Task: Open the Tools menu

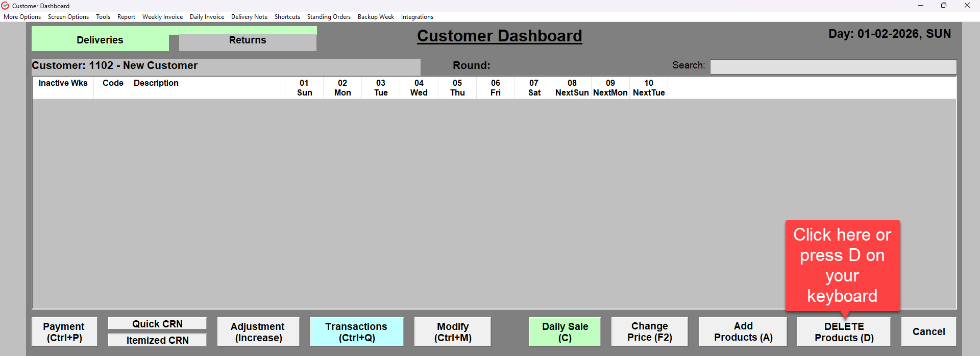Action: point(103,17)
